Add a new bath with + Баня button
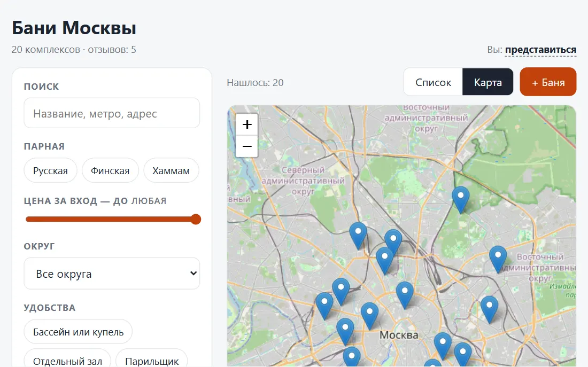The height and width of the screenshot is (367, 588). coord(548,82)
